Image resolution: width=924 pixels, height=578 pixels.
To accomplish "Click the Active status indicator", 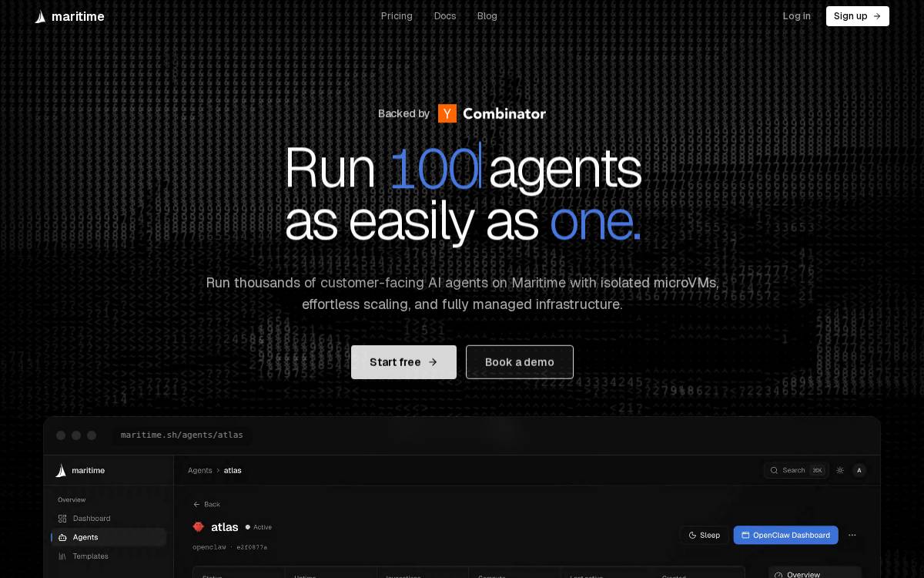I will 259,527.
